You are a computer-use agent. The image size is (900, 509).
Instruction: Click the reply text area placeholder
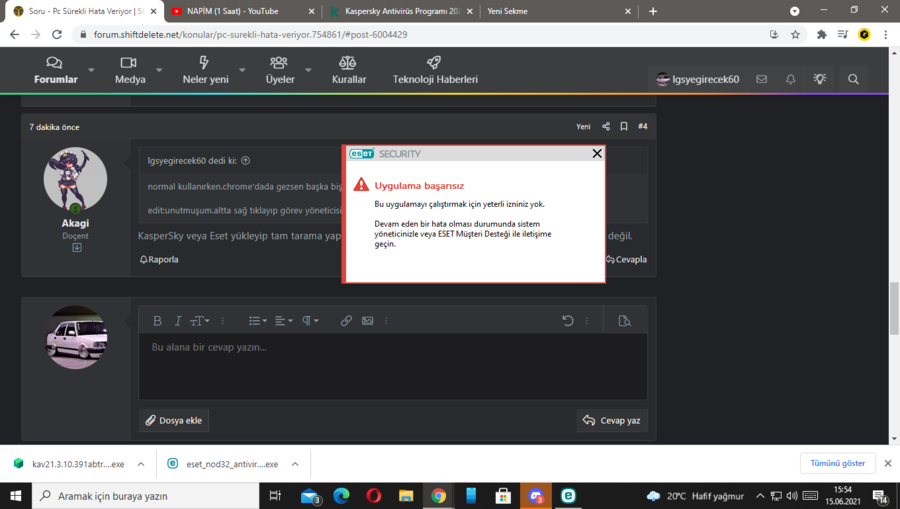click(209, 347)
